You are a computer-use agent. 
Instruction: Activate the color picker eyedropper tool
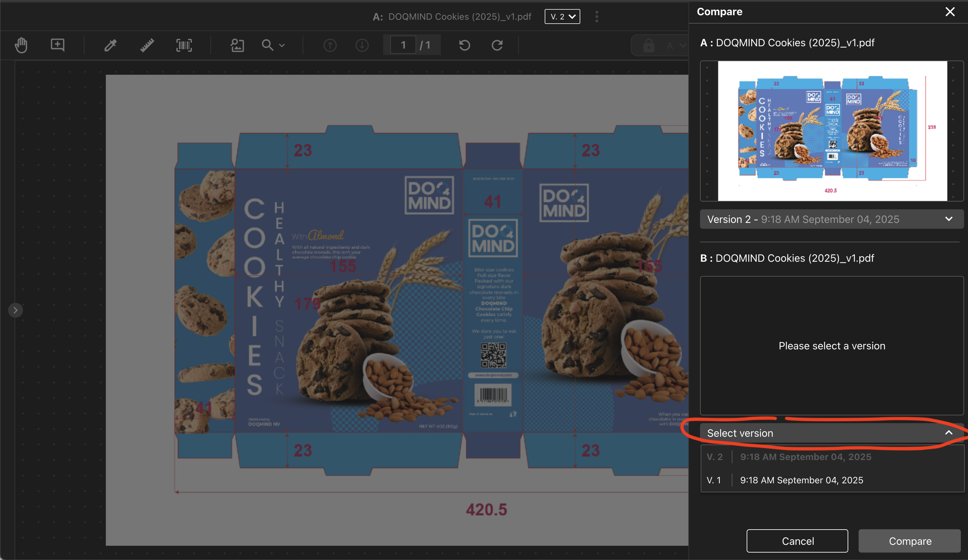110,45
